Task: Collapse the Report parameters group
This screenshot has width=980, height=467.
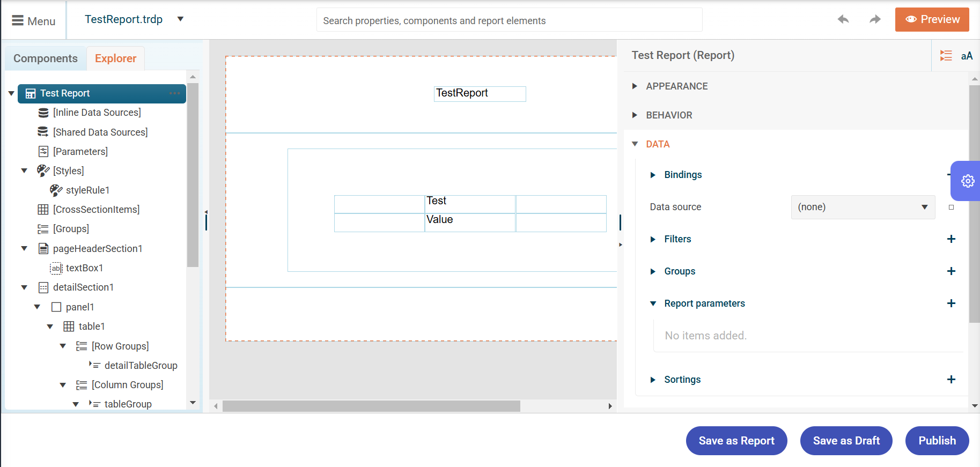Action: coord(653,303)
